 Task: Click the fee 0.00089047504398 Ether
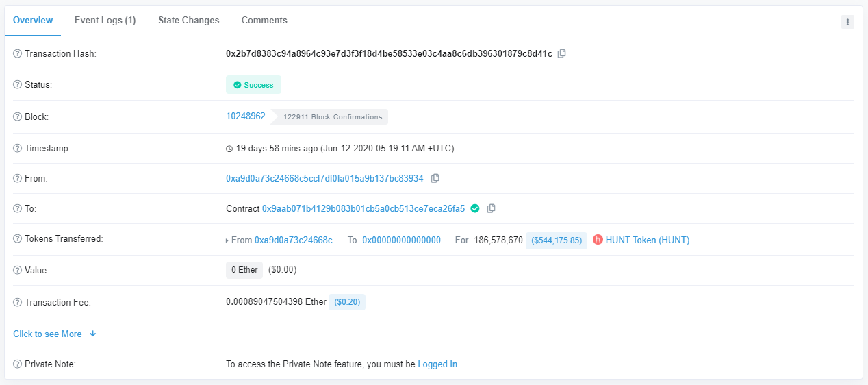coord(276,302)
